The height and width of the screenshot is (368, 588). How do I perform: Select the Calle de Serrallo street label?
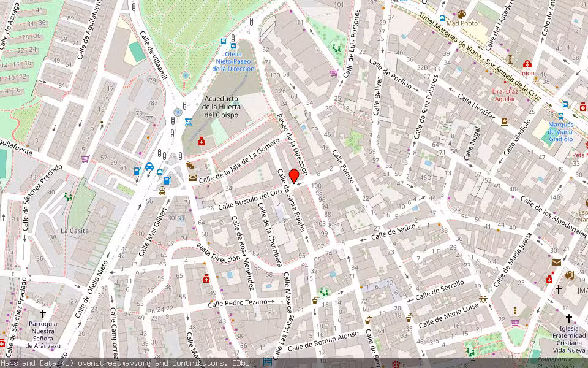tap(440, 290)
